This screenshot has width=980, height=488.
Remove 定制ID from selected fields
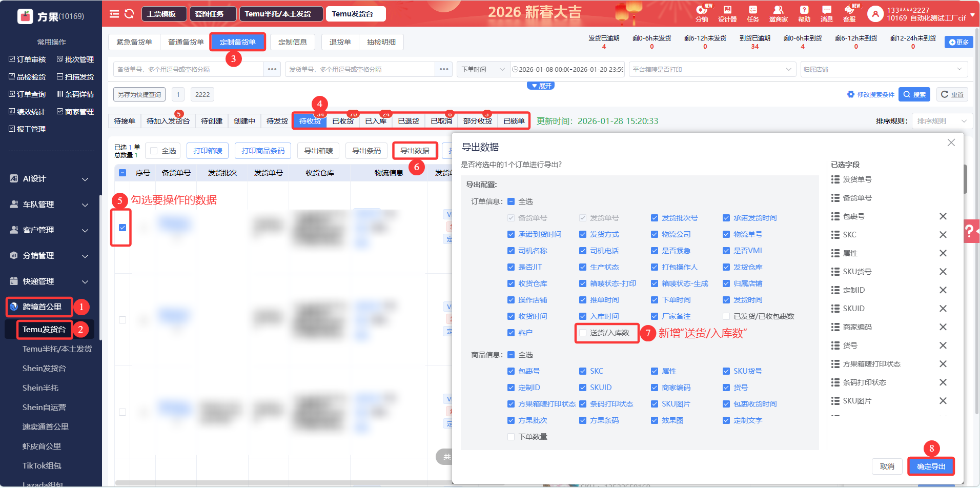[x=943, y=290]
